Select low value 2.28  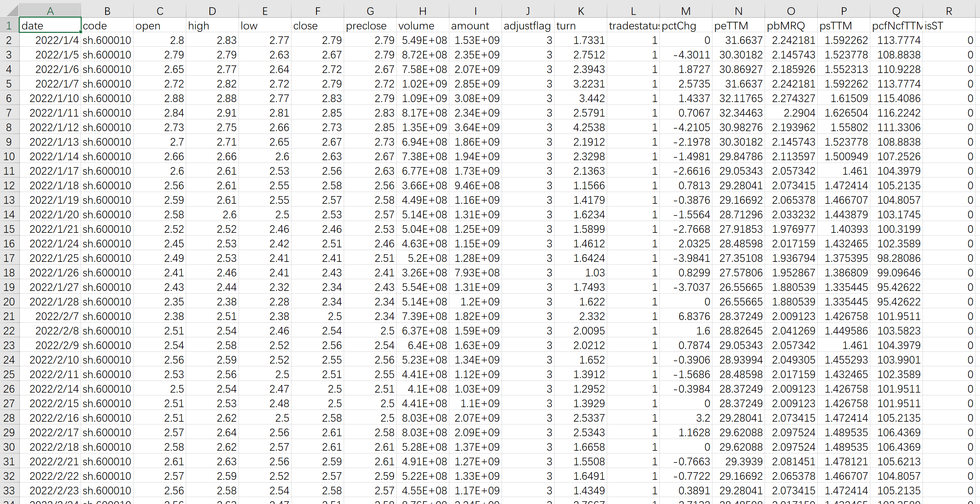pos(265,301)
